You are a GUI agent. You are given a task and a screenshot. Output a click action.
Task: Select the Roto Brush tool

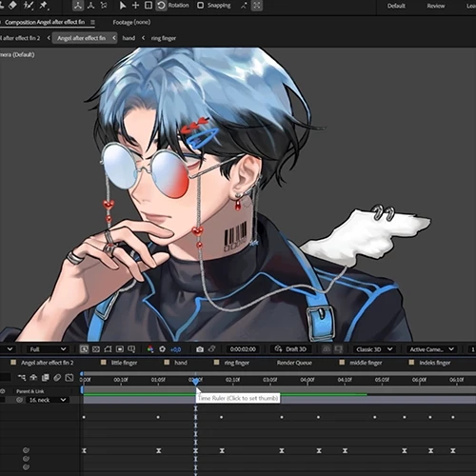point(29,6)
